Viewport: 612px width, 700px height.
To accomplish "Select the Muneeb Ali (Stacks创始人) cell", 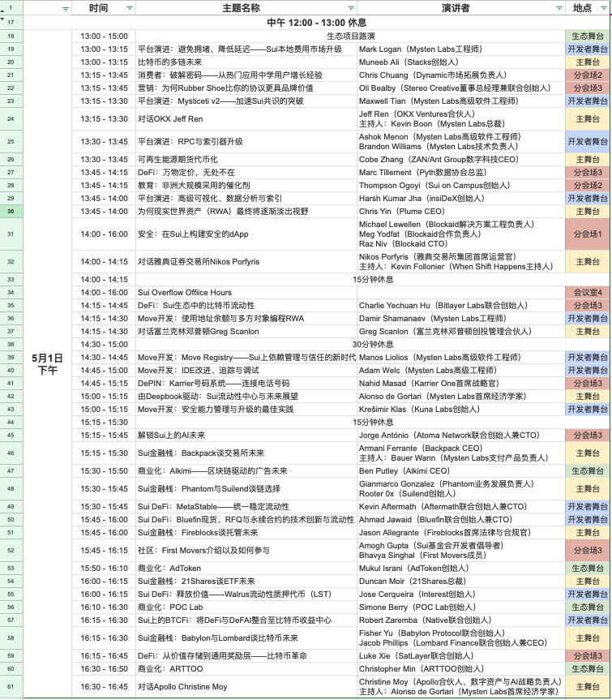I will coord(460,62).
